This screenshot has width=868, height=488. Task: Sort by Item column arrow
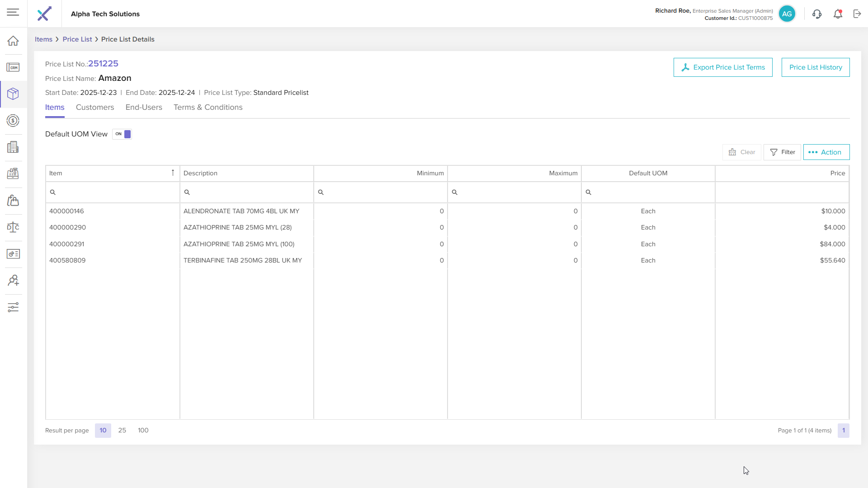pyautogui.click(x=173, y=173)
